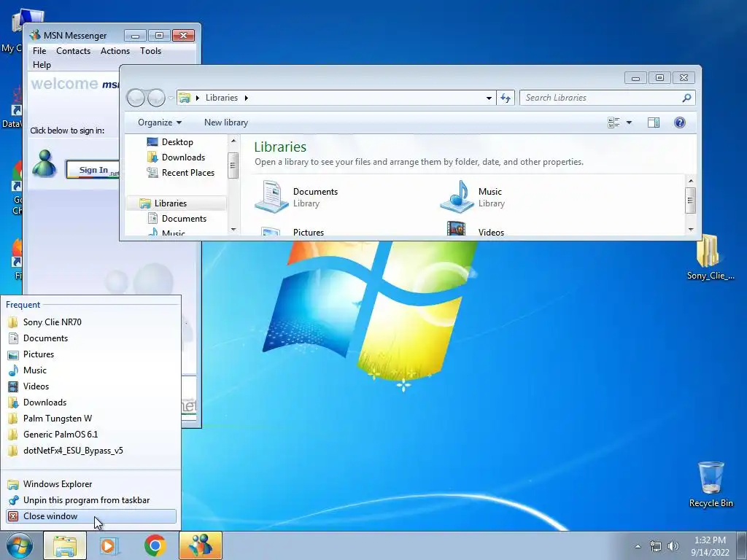747x560 pixels.
Task: Click the content pane scroll down arrow
Action: pos(691,230)
